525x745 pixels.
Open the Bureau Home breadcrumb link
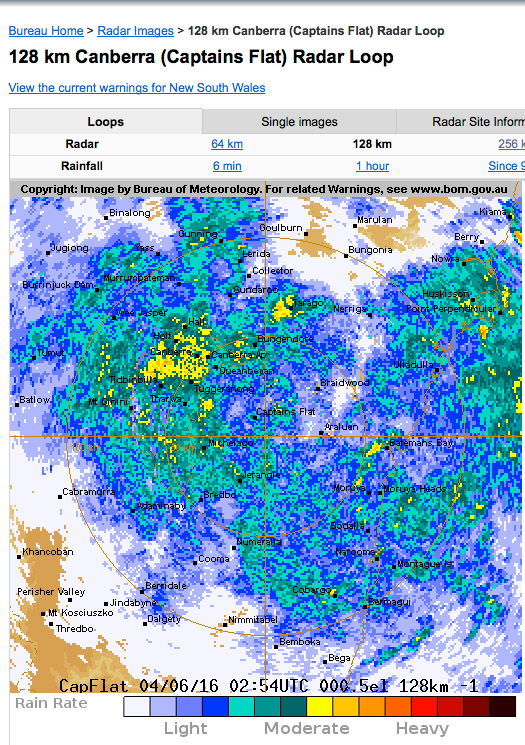[46, 31]
